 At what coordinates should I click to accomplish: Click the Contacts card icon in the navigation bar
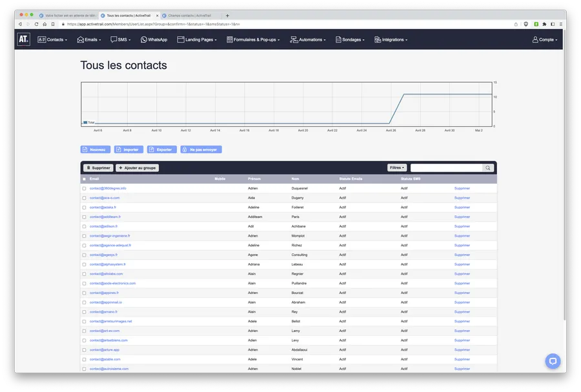coord(41,39)
